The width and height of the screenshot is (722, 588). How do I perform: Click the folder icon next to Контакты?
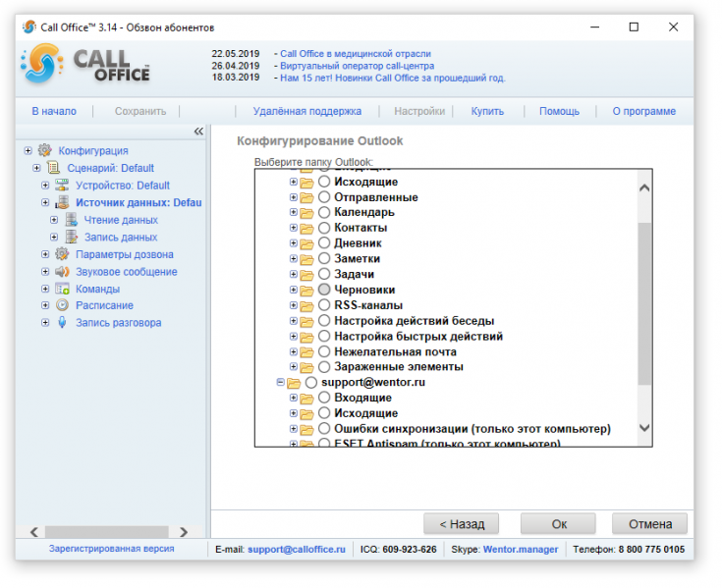point(306,229)
